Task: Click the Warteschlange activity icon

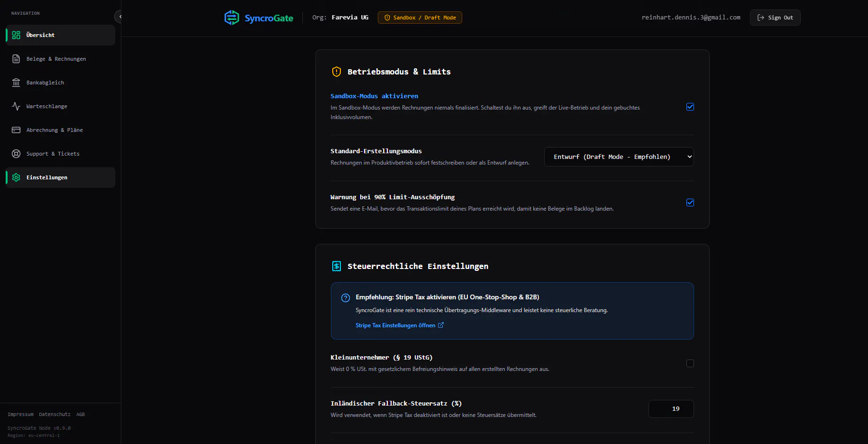Action: (x=16, y=106)
